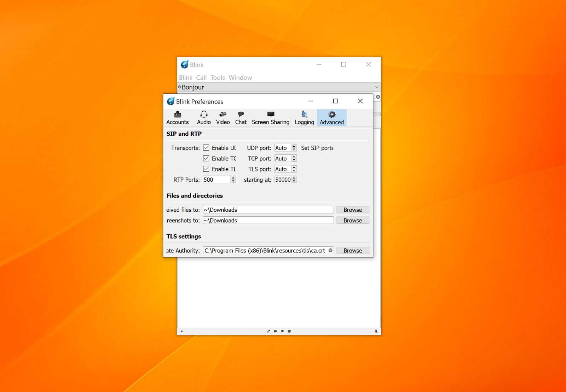Toggle the Enable TCP transport checkbox
The image size is (566, 392).
tap(206, 158)
